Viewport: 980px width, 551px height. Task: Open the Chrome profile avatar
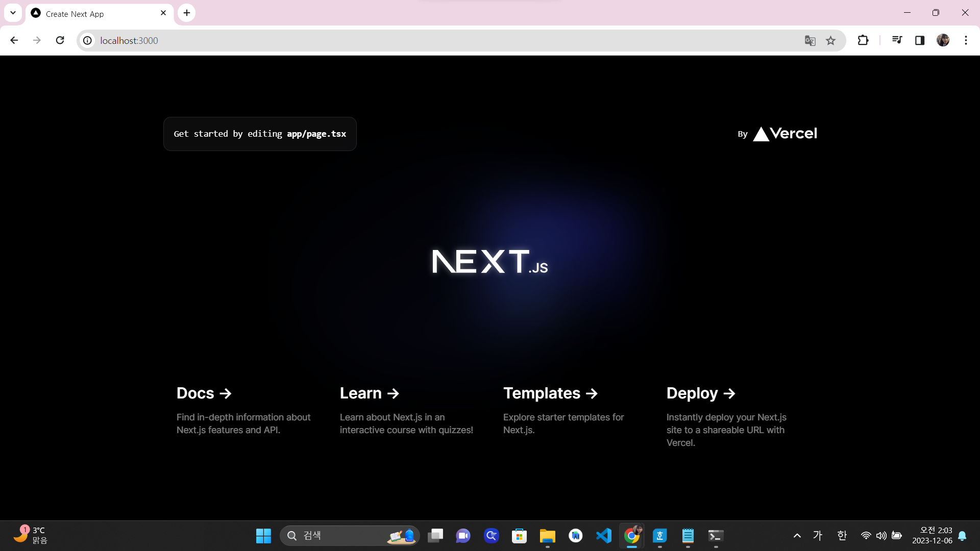943,40
